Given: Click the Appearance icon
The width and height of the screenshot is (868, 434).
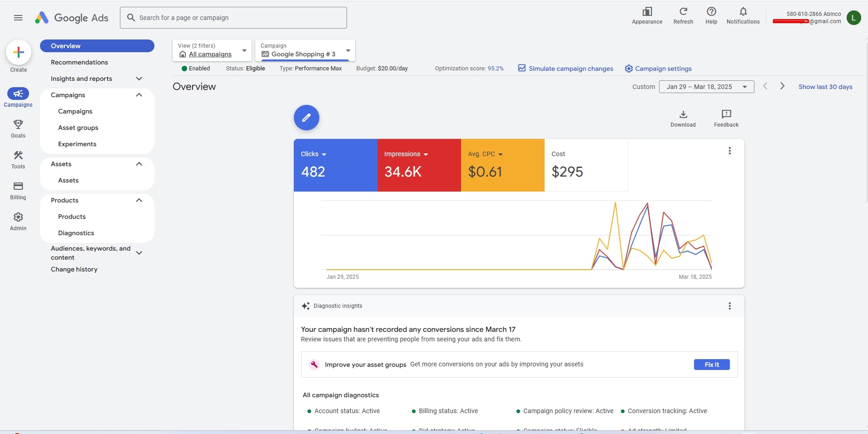Looking at the screenshot, I should pos(647,15).
